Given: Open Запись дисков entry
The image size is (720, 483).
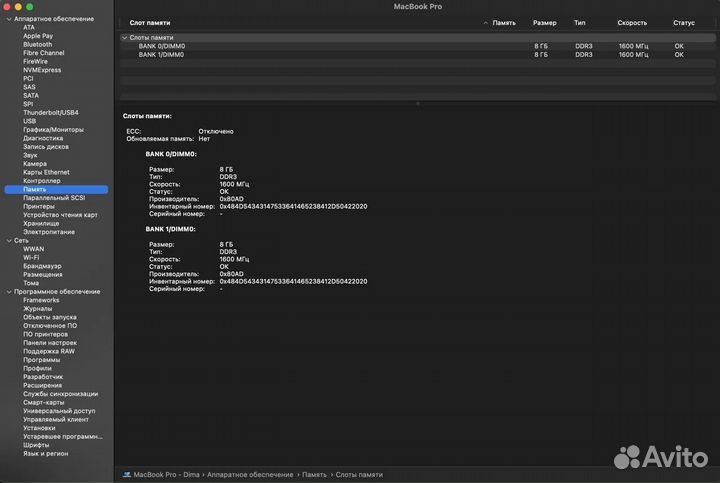Looking at the screenshot, I should (46, 147).
